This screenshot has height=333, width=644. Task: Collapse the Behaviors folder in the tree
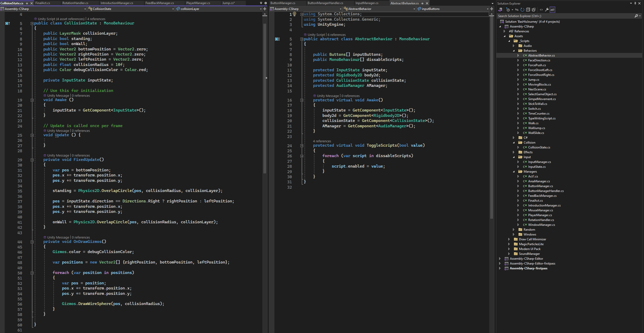pos(514,51)
